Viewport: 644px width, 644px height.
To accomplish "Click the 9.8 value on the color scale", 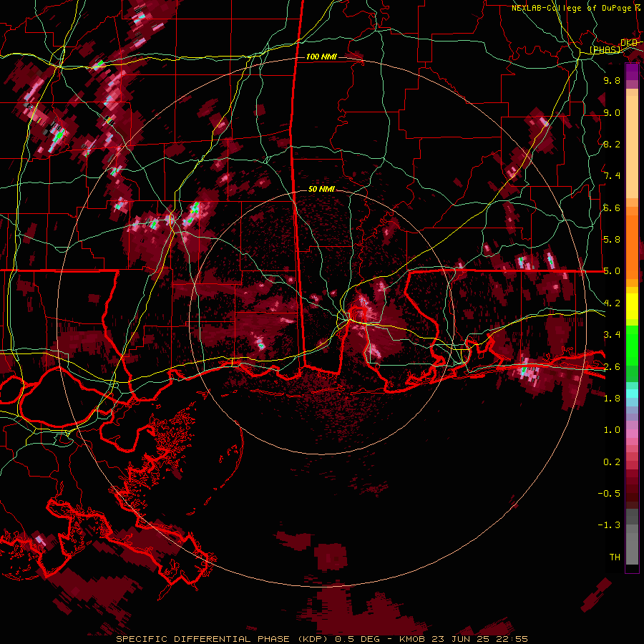I will coord(612,80).
